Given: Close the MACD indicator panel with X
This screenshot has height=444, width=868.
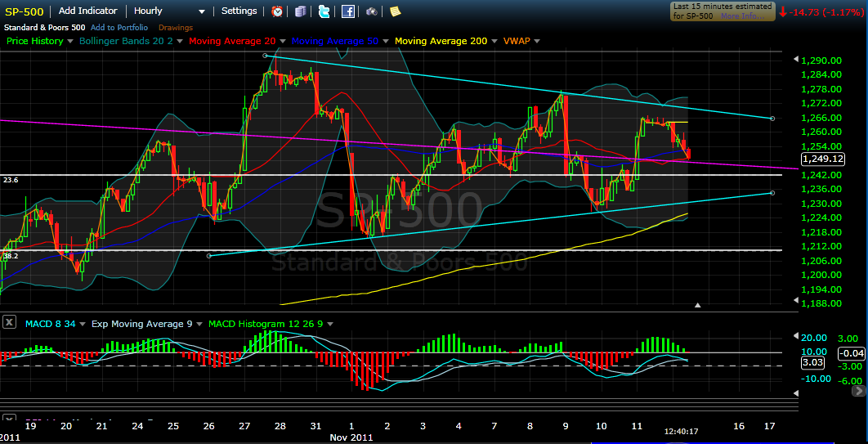Looking at the screenshot, I should [x=9, y=321].
